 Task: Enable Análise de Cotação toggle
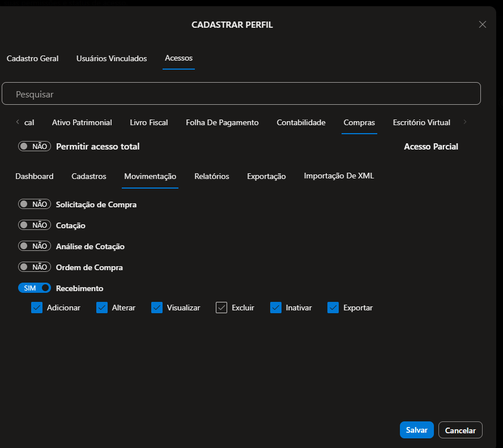[x=35, y=246]
